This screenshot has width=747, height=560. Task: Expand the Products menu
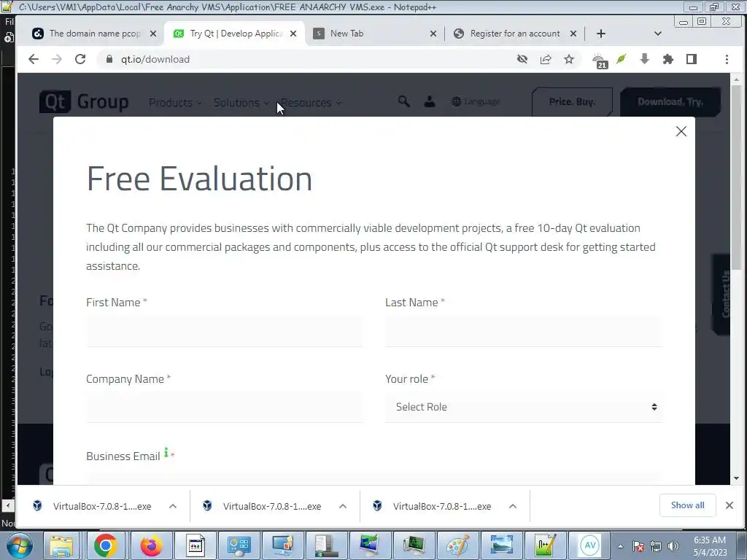(175, 102)
